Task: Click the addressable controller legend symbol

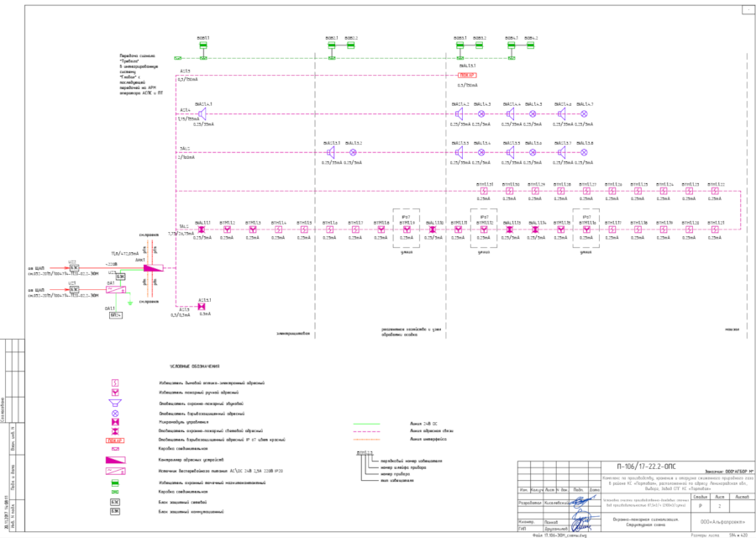Action: coord(115,461)
